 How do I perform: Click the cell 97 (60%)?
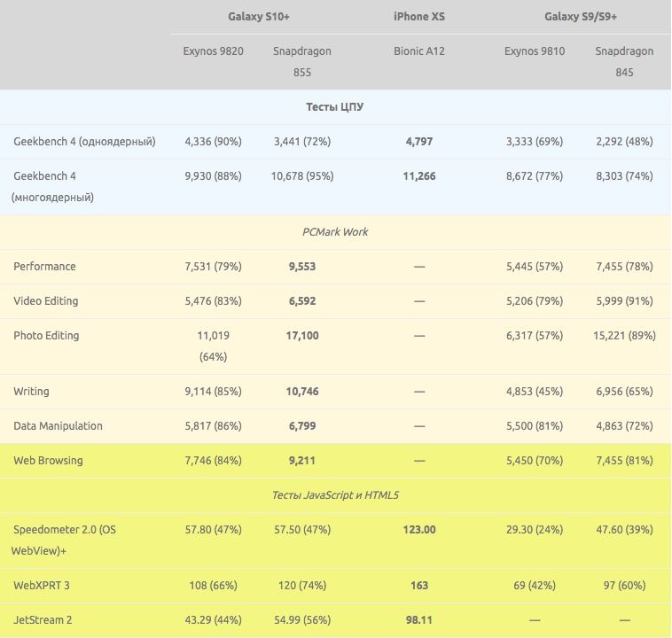coord(624,586)
